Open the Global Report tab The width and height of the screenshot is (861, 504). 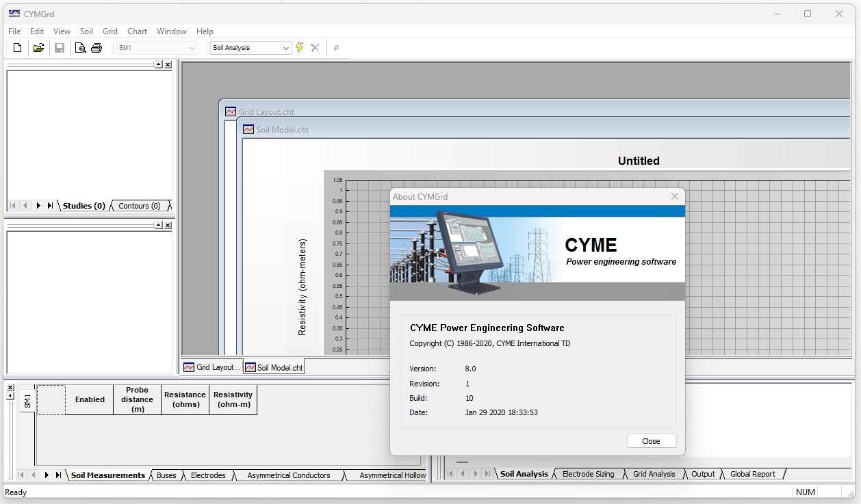pyautogui.click(x=752, y=474)
